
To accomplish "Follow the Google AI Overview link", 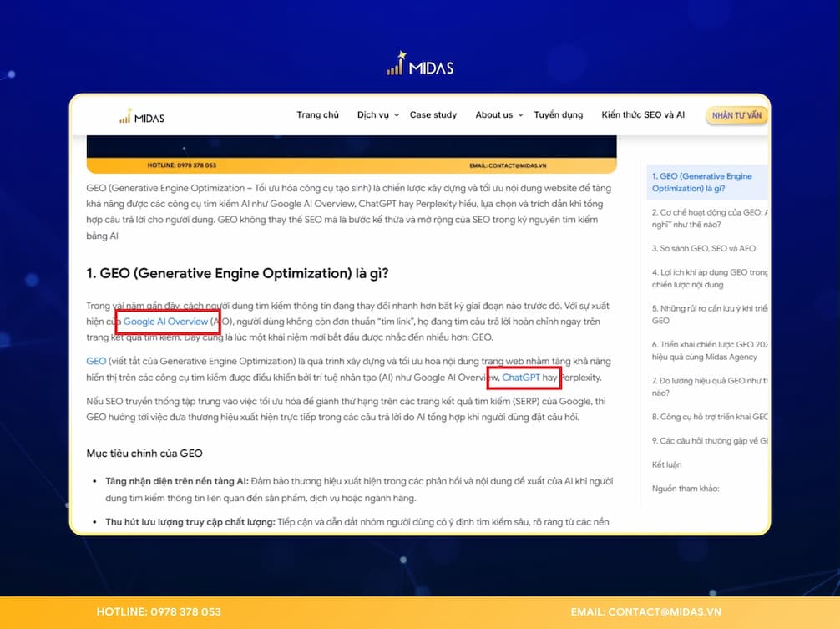I will 165,322.
